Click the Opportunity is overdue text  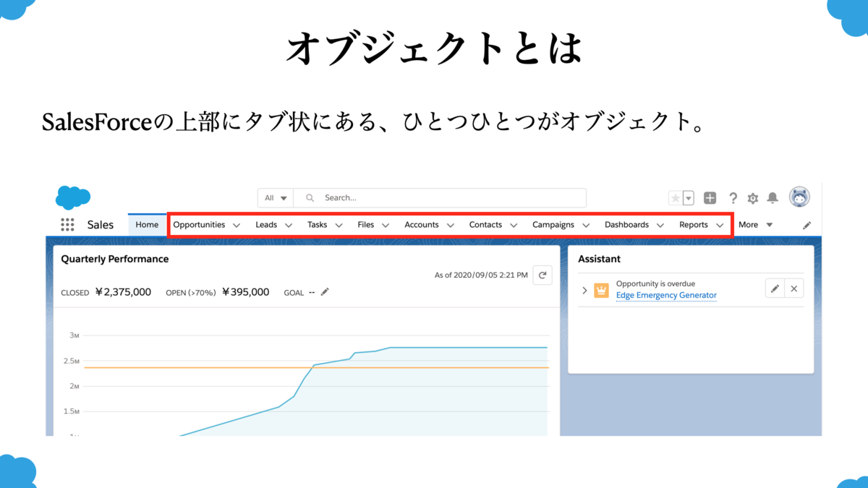tap(655, 284)
